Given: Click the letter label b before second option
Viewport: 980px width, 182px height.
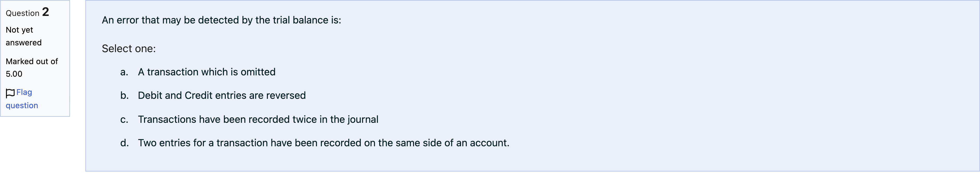Looking at the screenshot, I should point(124,96).
